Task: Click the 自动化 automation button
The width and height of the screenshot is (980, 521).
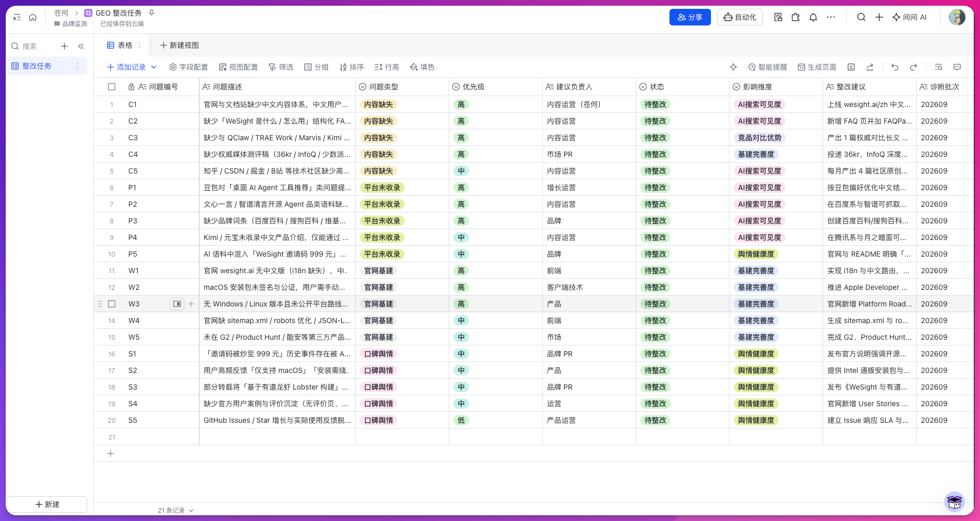Action: click(x=740, y=17)
